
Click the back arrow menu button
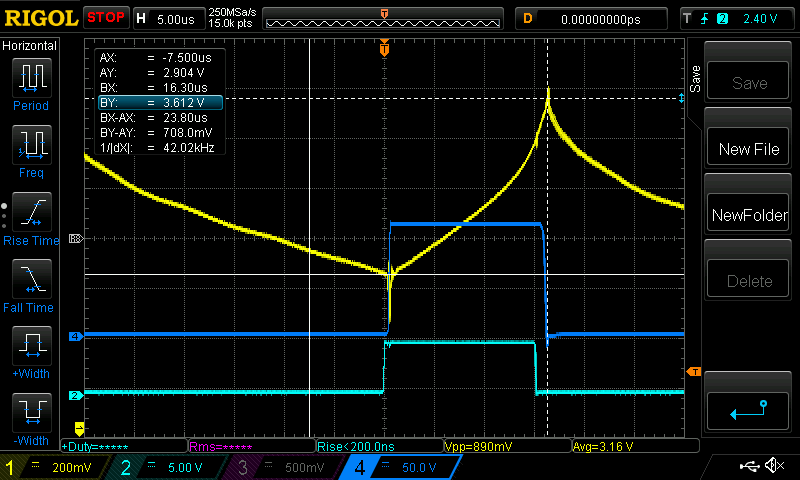(x=749, y=408)
